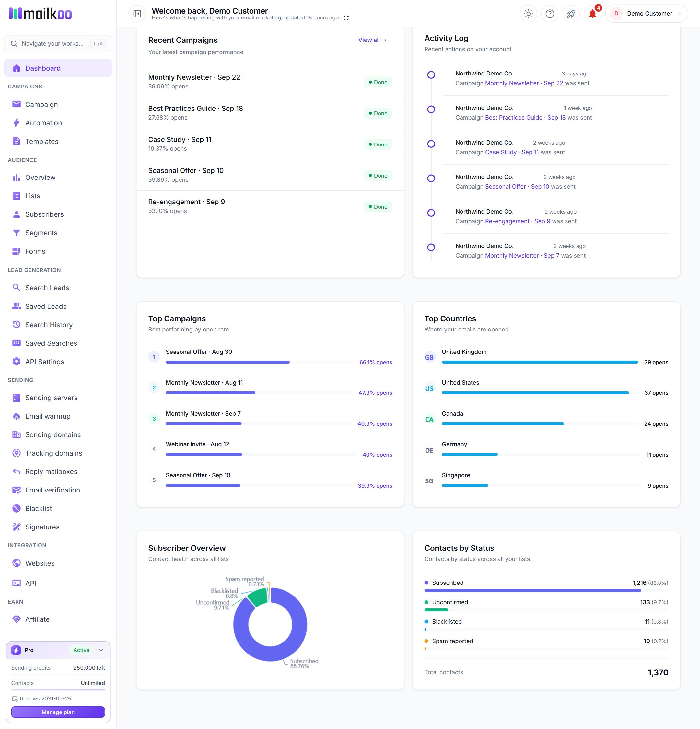
Task: Click the API Settings gear icon
Action: pos(16,362)
